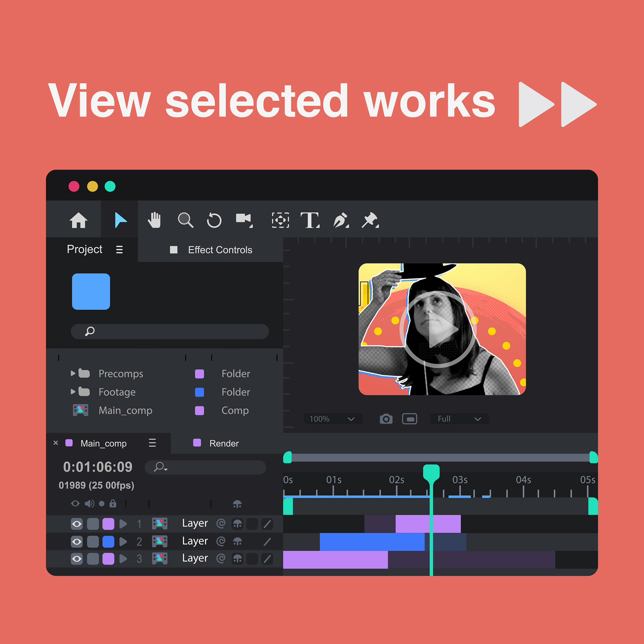This screenshot has height=644, width=644.
Task: Select the Pen tool
Action: (341, 220)
